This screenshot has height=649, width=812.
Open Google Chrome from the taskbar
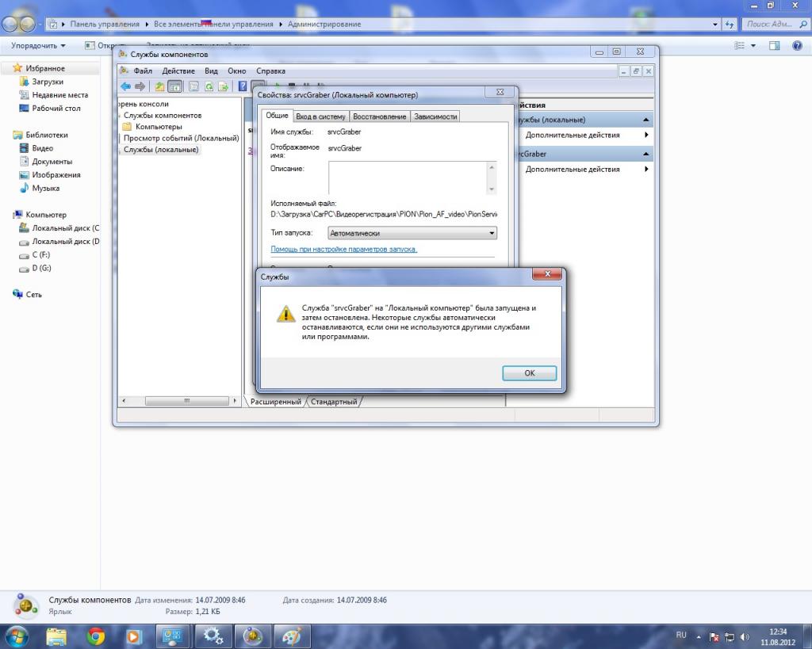click(x=96, y=636)
